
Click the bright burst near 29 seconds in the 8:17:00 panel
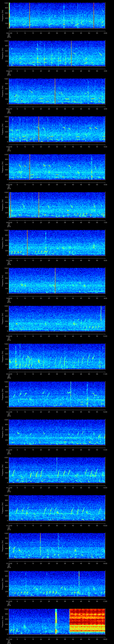click(x=56, y=621)
